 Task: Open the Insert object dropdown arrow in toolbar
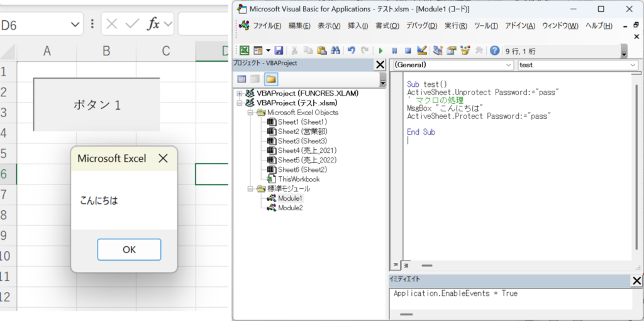coord(268,50)
